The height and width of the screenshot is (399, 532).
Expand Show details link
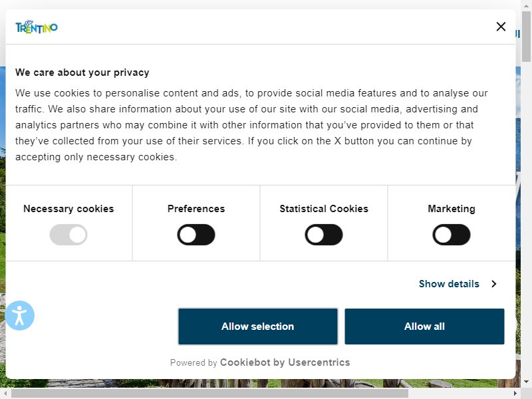(x=449, y=284)
